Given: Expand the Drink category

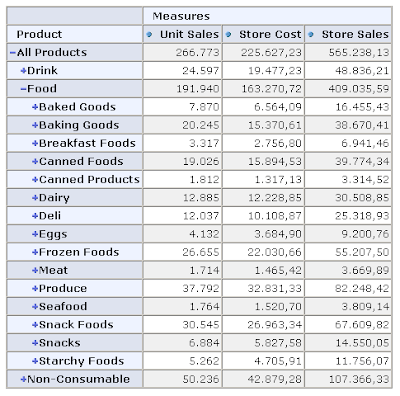Looking at the screenshot, I should coord(23,71).
